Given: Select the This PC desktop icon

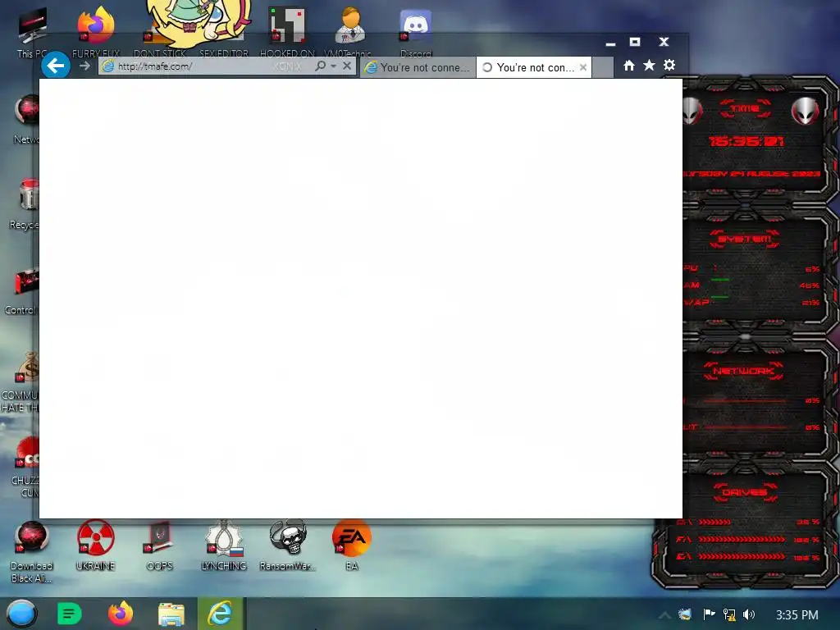Looking at the screenshot, I should (x=32, y=32).
